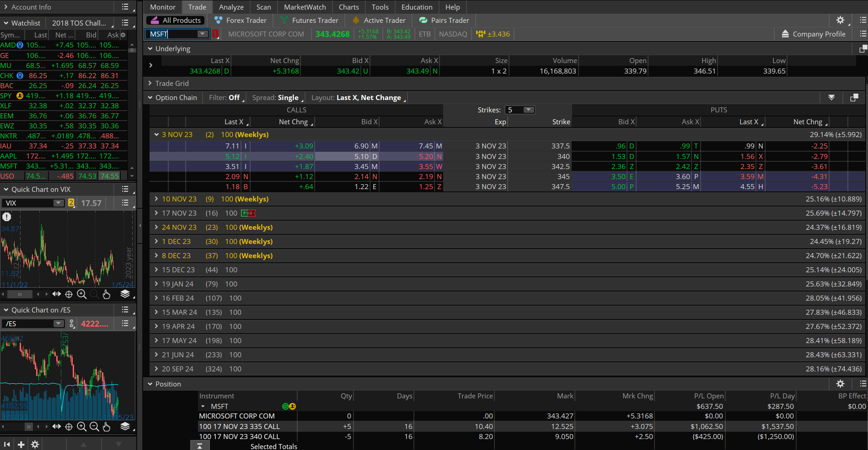Open Forex Trader

241,20
